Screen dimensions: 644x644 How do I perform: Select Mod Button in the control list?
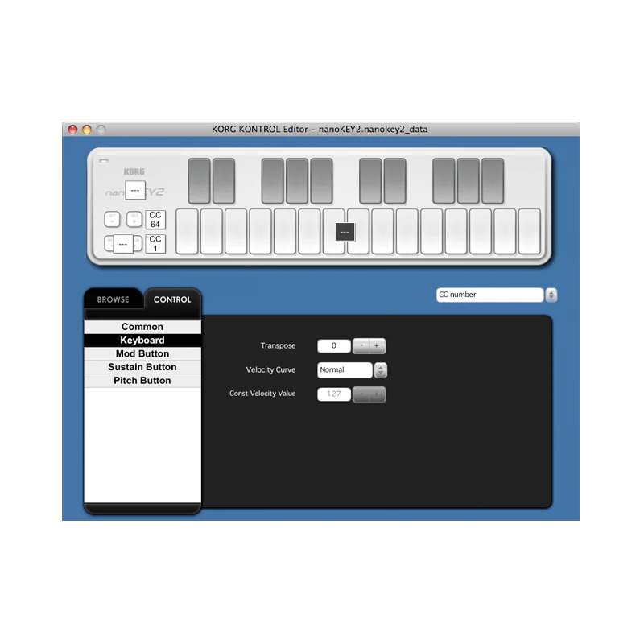pyautogui.click(x=142, y=353)
